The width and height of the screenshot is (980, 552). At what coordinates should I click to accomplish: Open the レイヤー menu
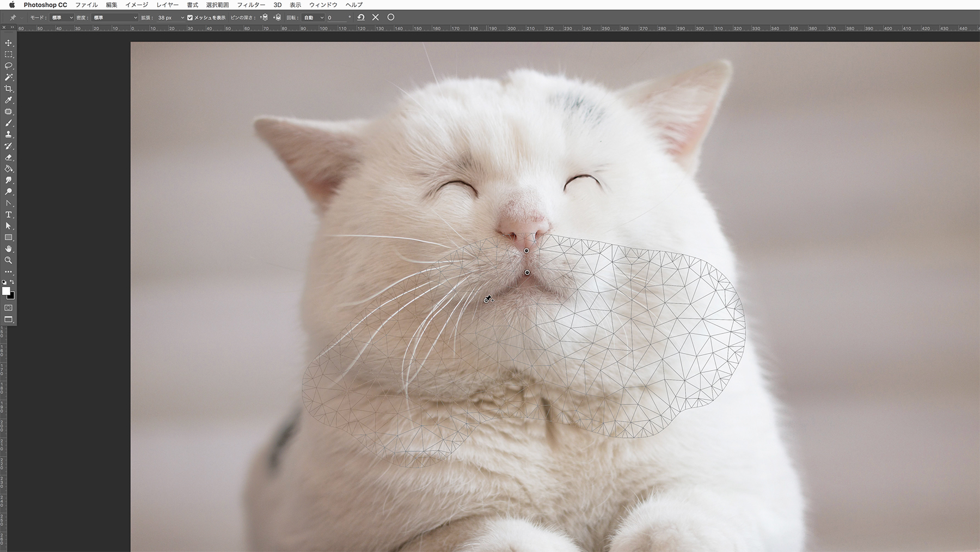(167, 5)
